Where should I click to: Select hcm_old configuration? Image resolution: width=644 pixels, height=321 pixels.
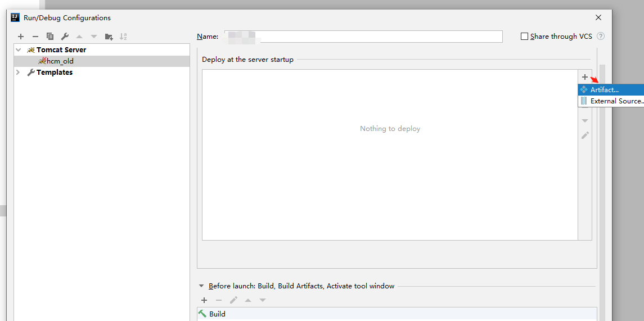pyautogui.click(x=102, y=61)
